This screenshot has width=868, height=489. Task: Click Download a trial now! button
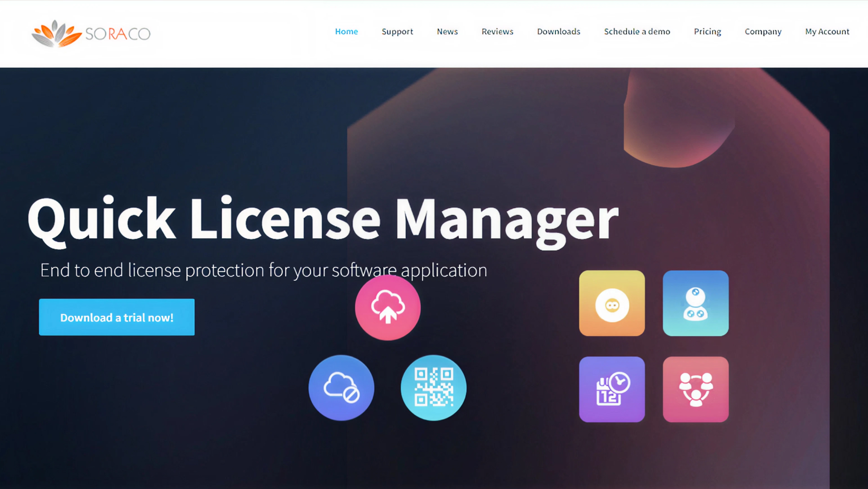coord(117,317)
